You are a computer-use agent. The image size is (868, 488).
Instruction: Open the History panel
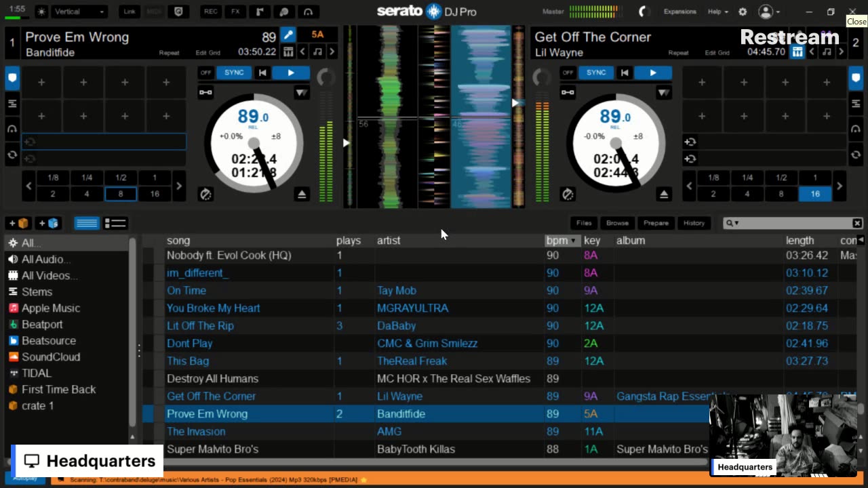[694, 223]
